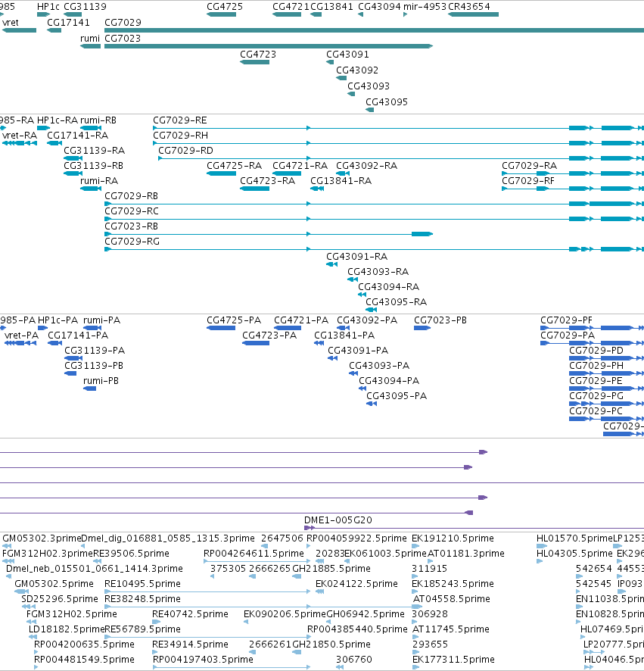Select the CR43654 gene feature
The width and height of the screenshot is (644, 671).
pos(474,14)
